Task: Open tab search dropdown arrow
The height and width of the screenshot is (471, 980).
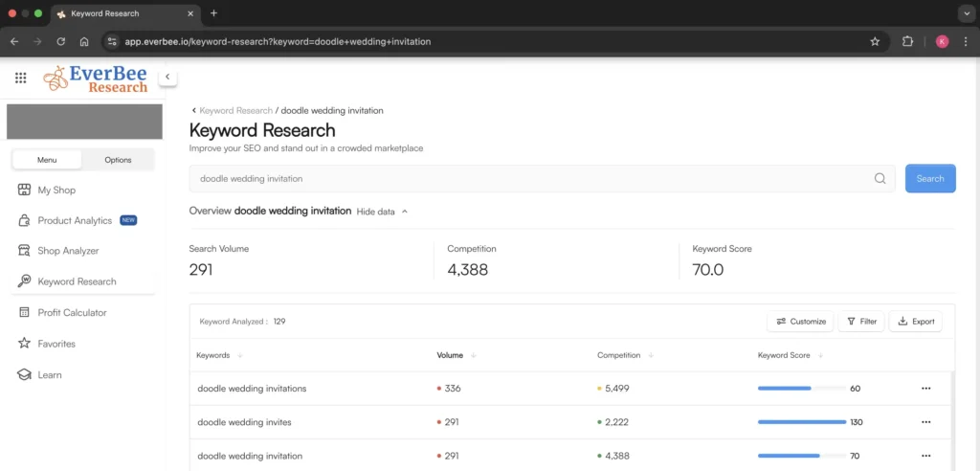Action: pyautogui.click(x=967, y=13)
